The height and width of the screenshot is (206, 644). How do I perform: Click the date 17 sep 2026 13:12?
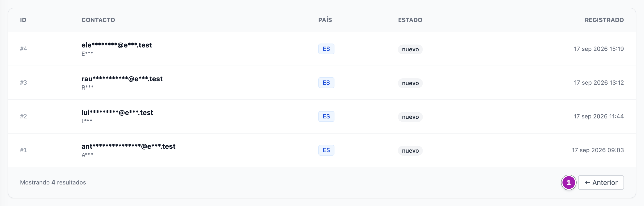pyautogui.click(x=599, y=83)
